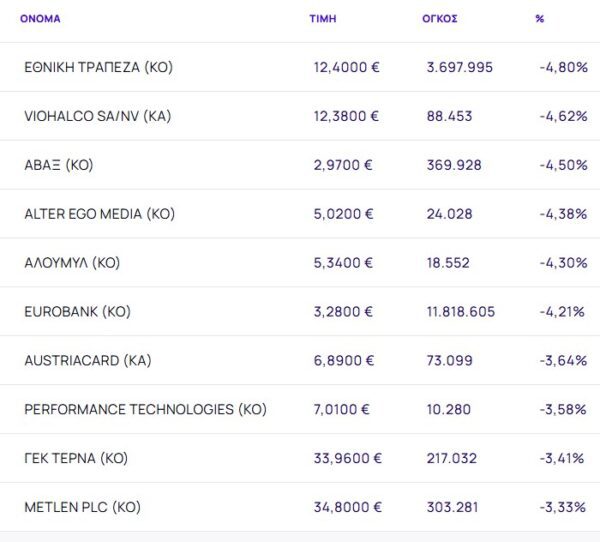600x542 pixels.
Task: Open ΕΘΝΙΚΗ ΤΡΑΠΕΖΑ (ΚΟ) stock
Action: coord(98,67)
